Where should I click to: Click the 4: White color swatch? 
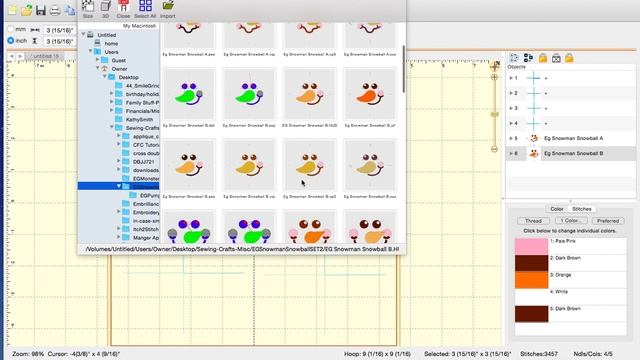pos(531,297)
